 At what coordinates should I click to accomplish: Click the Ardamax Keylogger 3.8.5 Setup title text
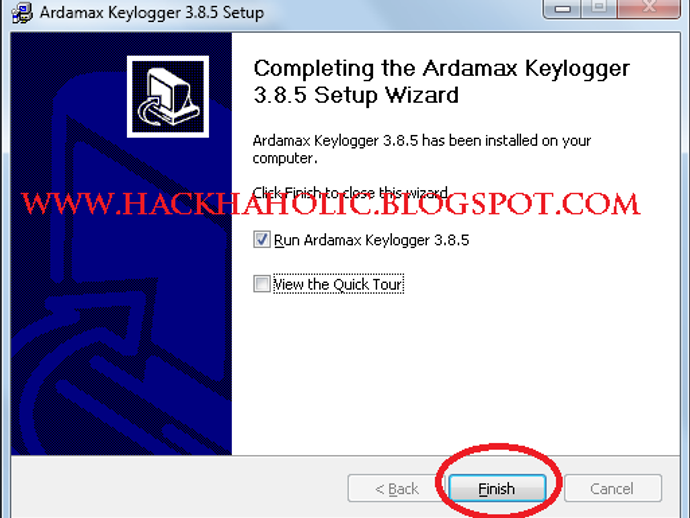[152, 13]
